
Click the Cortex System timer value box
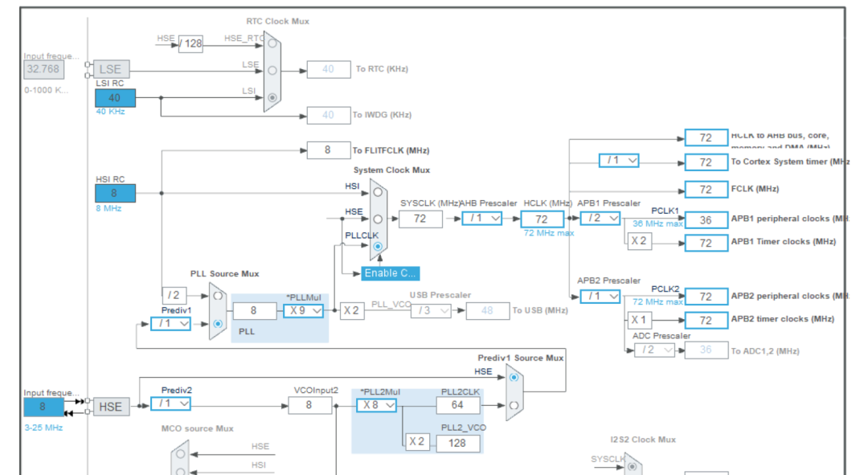706,162
